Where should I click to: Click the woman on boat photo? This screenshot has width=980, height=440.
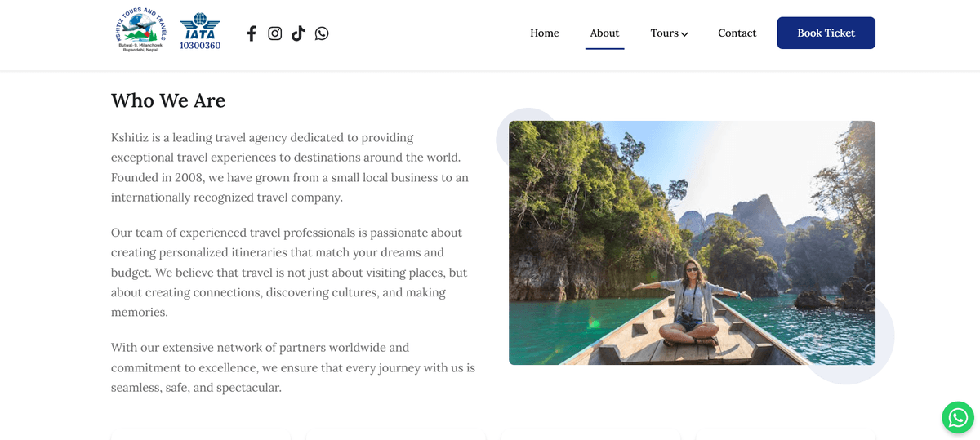click(x=692, y=242)
